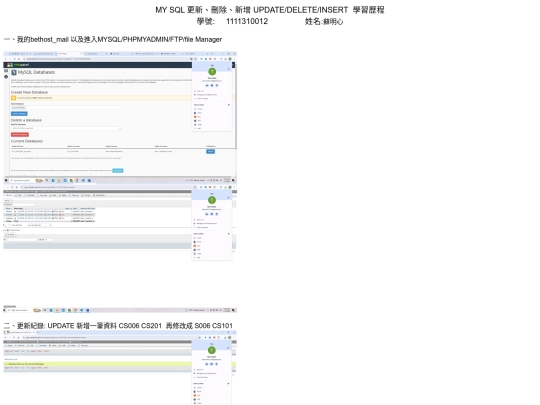
Task: Open File Explorer from the taskbar below MySQL Databases page
Action: (x=59, y=180)
